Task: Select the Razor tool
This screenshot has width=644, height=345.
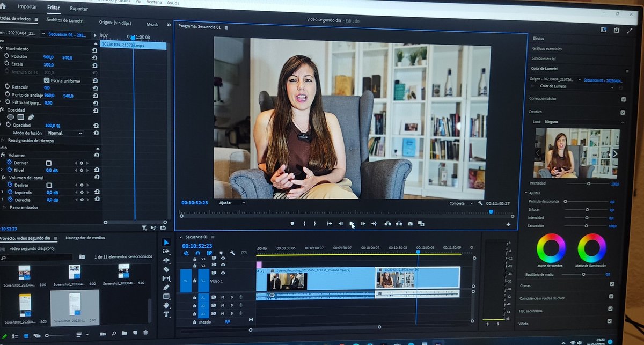Action: pyautogui.click(x=166, y=269)
